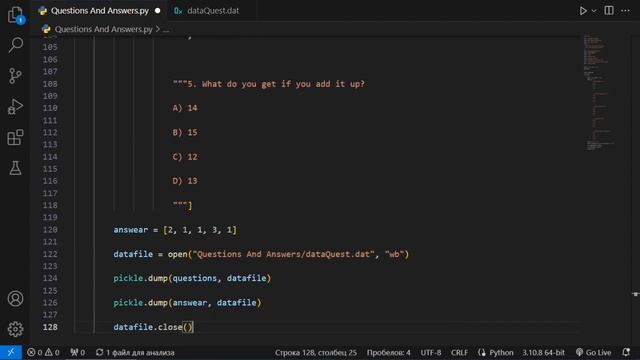640x360 pixels.
Task: Place cursor on 'answear = [2, 1, 1, 3, 1]' line
Action: click(175, 230)
